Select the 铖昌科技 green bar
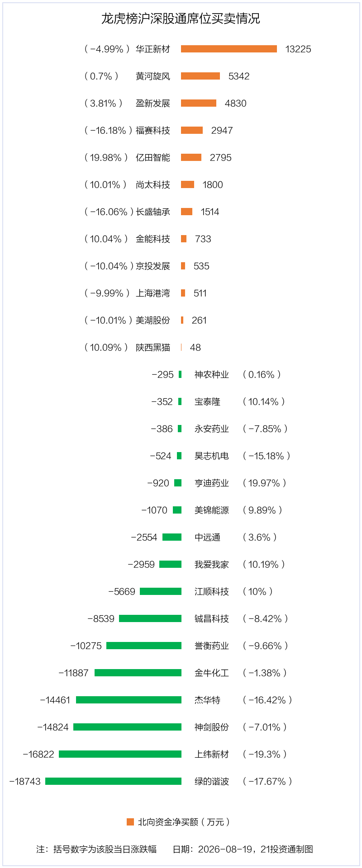The image size is (362, 868). 150,618
